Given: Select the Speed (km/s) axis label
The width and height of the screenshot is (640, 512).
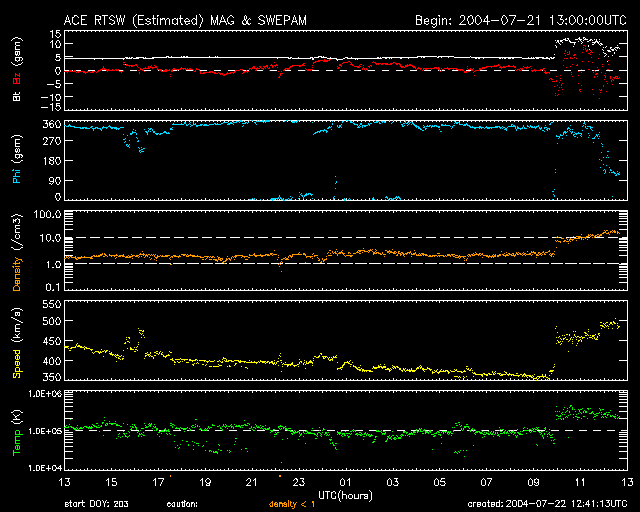Looking at the screenshot, I should pyautogui.click(x=16, y=341).
